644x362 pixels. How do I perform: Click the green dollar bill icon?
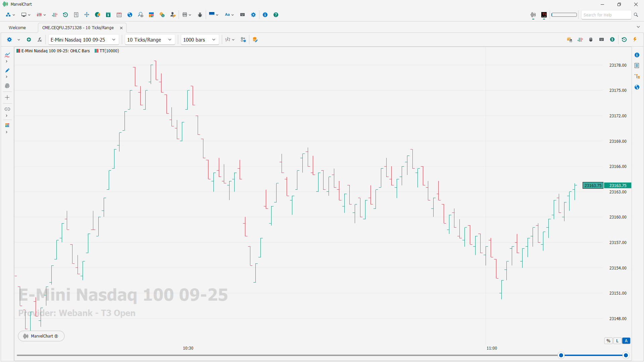pos(108,15)
